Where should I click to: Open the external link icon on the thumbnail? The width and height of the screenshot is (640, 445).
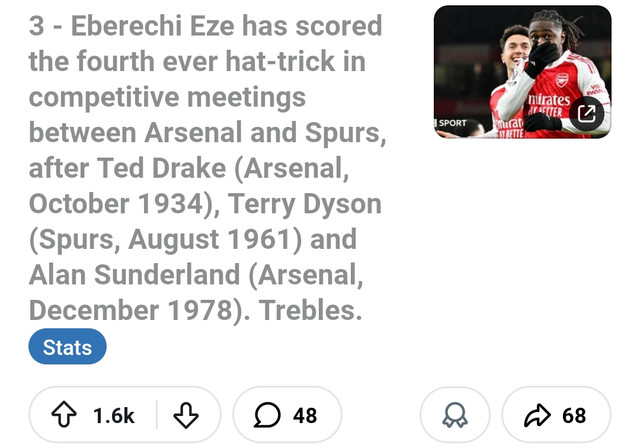coord(587,113)
